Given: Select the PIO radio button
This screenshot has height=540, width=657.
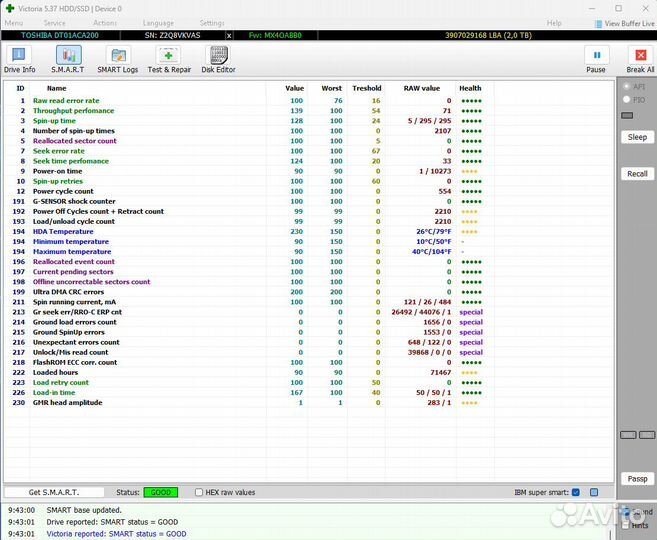Looking at the screenshot, I should (627, 100).
